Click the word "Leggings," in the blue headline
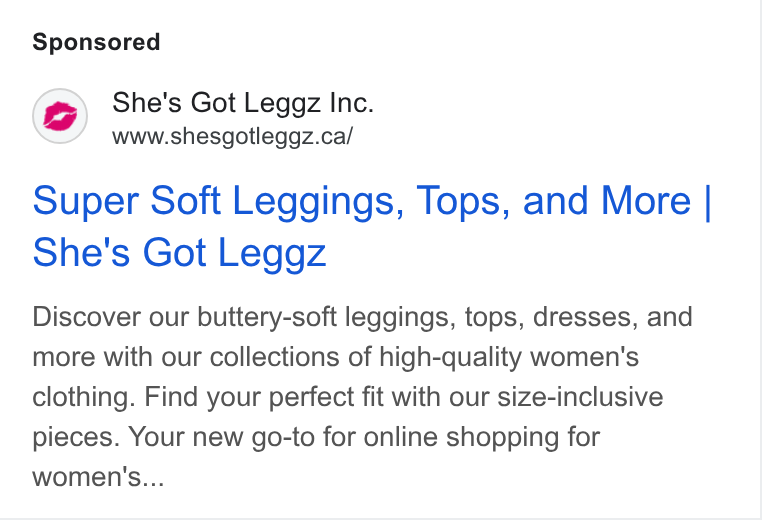This screenshot has height=520, width=762. tap(318, 201)
